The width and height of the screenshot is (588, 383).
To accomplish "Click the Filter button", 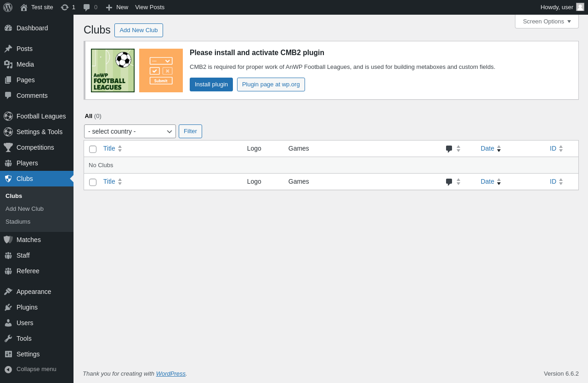I will (190, 131).
